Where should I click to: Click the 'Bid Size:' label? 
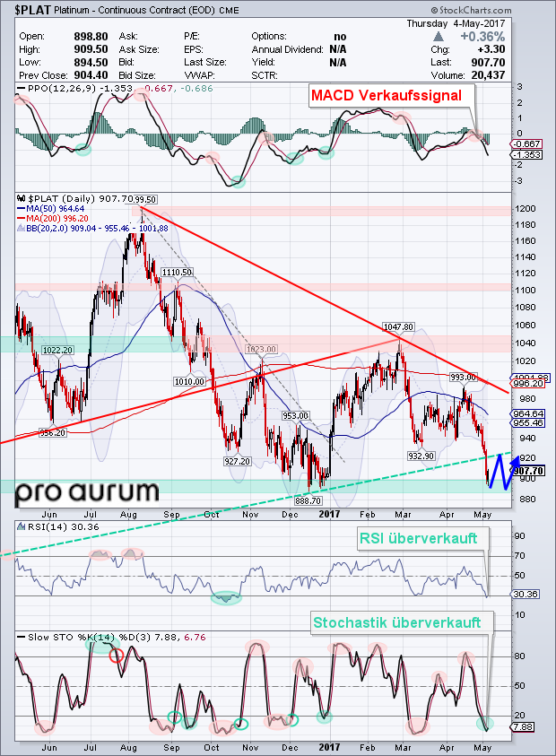[137, 75]
